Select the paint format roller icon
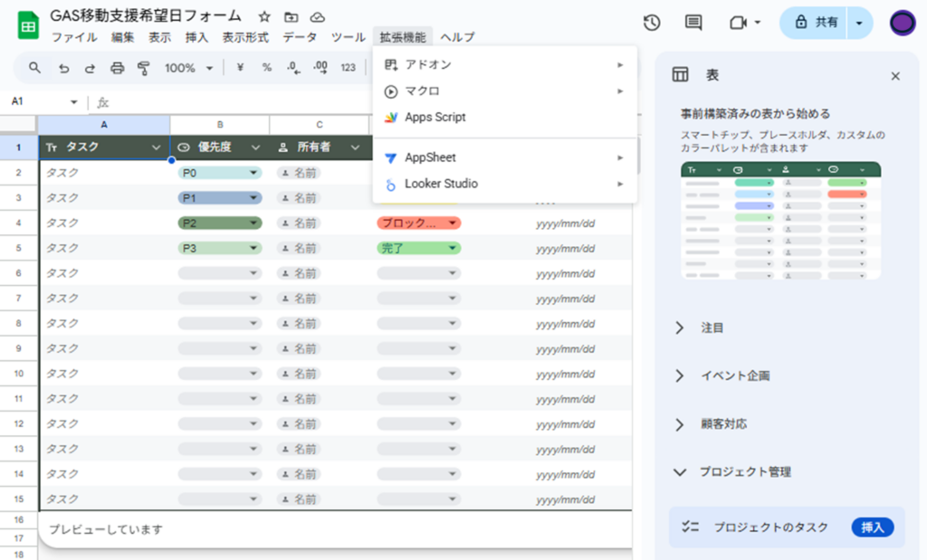Image resolution: width=927 pixels, height=560 pixels. (143, 68)
